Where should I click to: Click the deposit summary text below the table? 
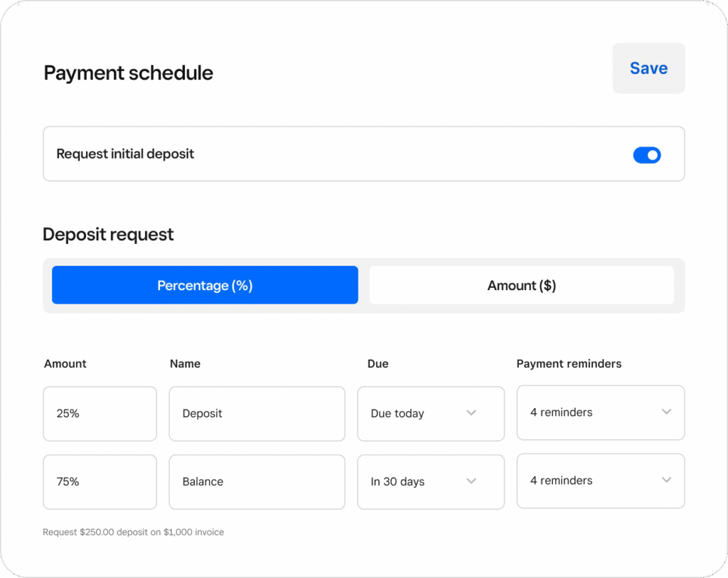(x=133, y=532)
